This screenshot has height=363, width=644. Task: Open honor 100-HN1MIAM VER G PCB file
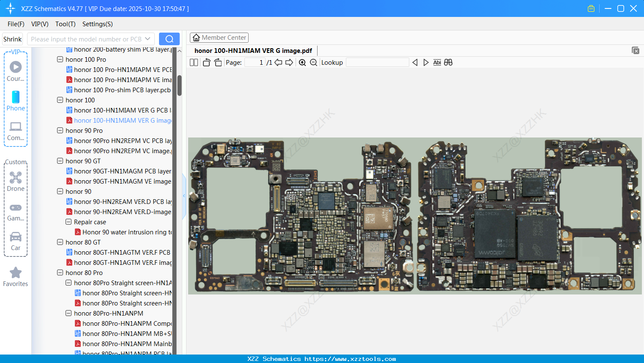click(119, 110)
